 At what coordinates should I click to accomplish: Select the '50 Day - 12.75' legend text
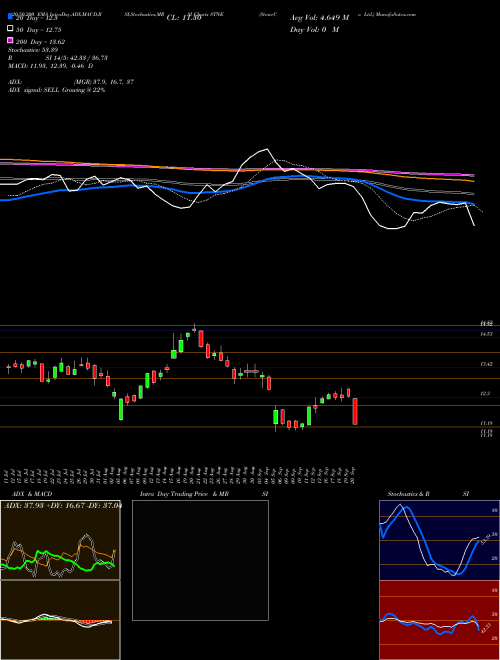pyautogui.click(x=39, y=30)
